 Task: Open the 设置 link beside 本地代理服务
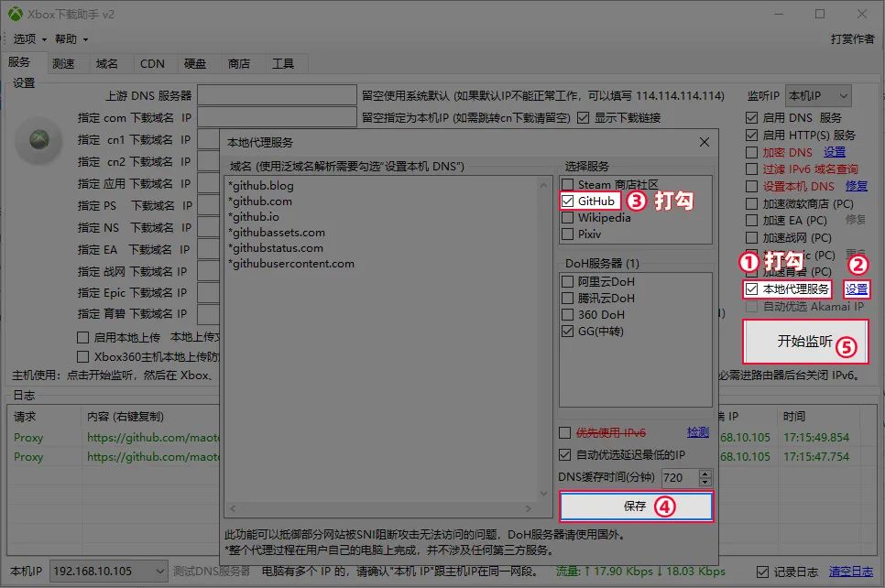pos(857,289)
